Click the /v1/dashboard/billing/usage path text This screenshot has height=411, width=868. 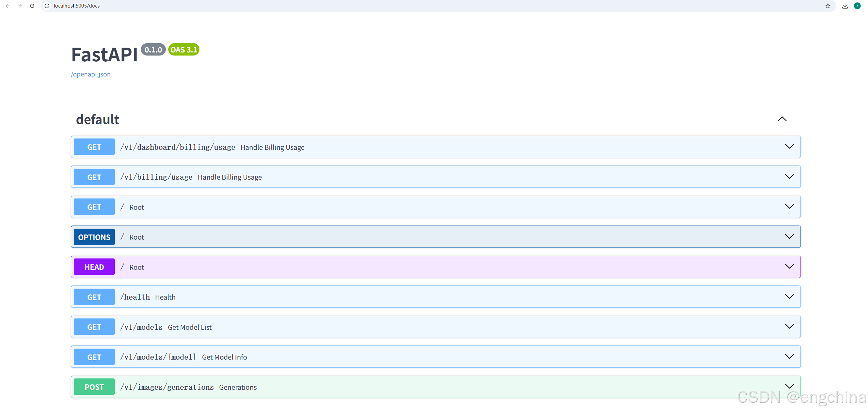[x=178, y=147]
